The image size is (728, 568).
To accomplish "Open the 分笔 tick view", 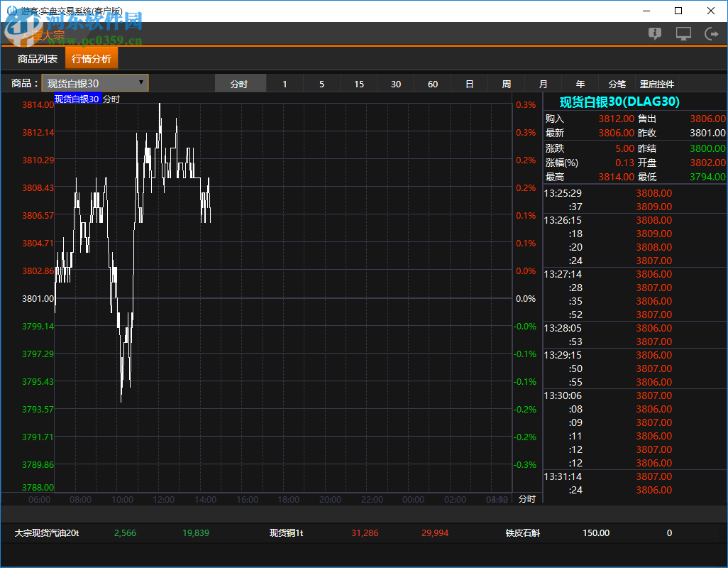I will pyautogui.click(x=617, y=84).
